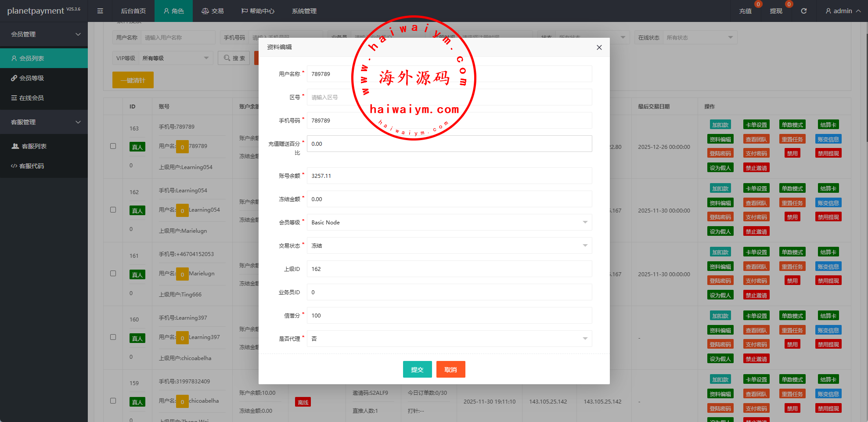Viewport: 868px width, 422px height.
Task: Click 提现 notification in top bar
Action: (x=776, y=11)
